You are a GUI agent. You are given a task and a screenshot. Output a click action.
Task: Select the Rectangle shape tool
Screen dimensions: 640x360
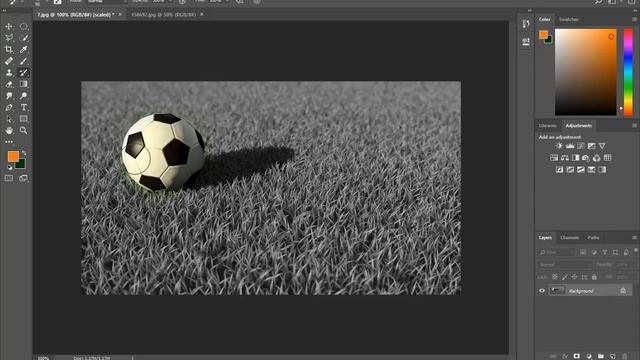point(24,119)
